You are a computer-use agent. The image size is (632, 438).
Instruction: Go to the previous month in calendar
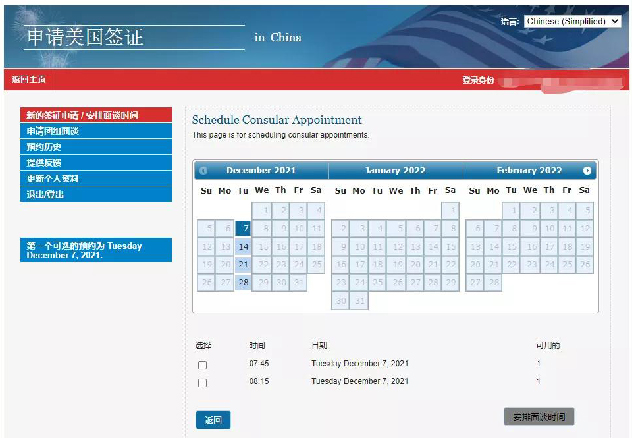click(203, 171)
